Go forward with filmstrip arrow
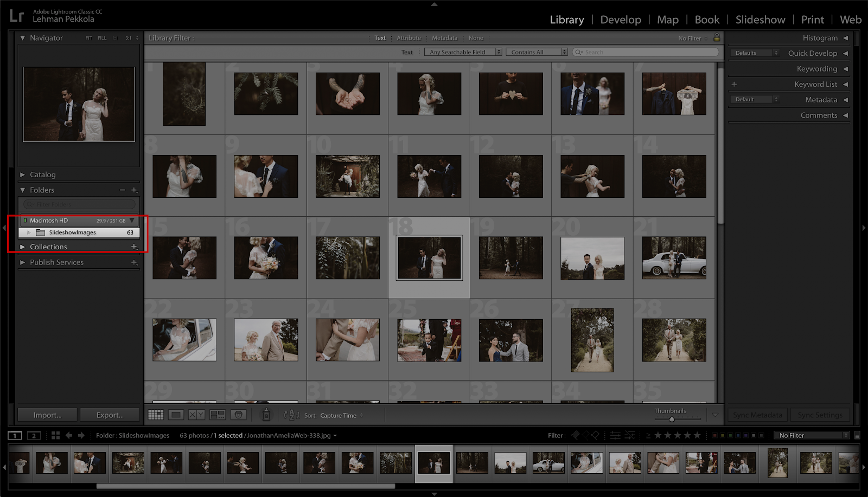868x497 pixels. pyautogui.click(x=81, y=435)
